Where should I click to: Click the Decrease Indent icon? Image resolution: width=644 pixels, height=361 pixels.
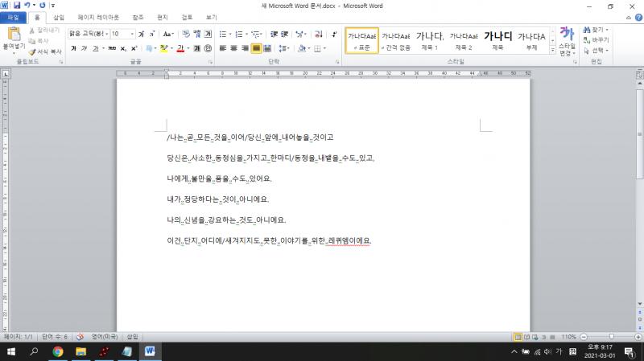(274, 34)
